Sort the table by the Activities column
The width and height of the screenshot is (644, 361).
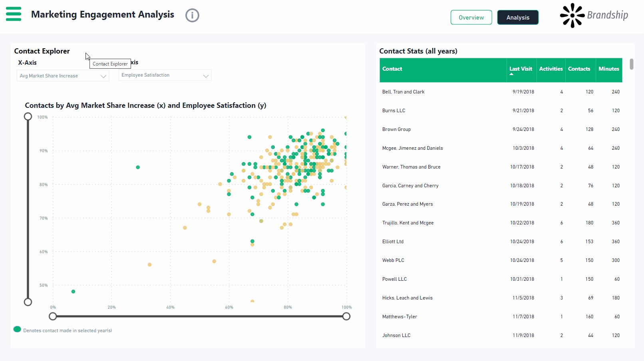[551, 69]
